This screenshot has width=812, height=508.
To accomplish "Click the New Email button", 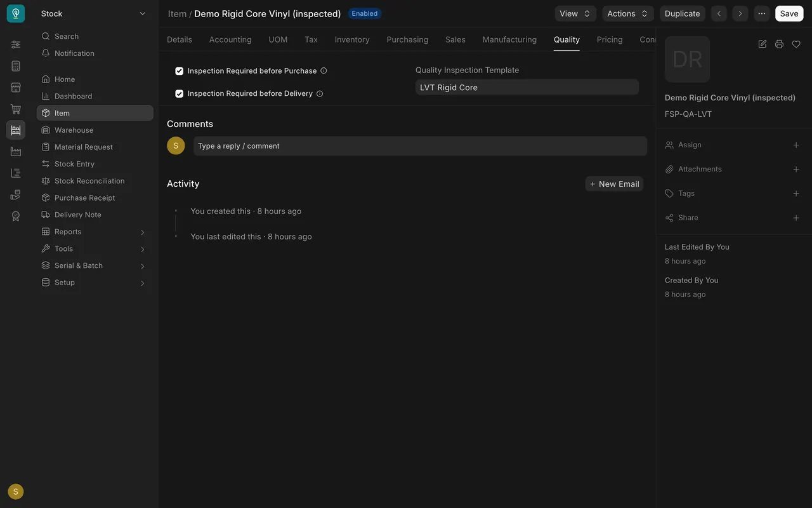I will pyautogui.click(x=614, y=184).
